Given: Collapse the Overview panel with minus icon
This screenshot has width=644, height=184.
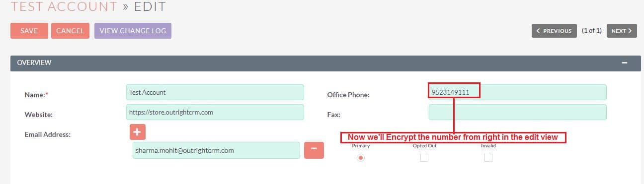Looking at the screenshot, I should pyautogui.click(x=625, y=63).
